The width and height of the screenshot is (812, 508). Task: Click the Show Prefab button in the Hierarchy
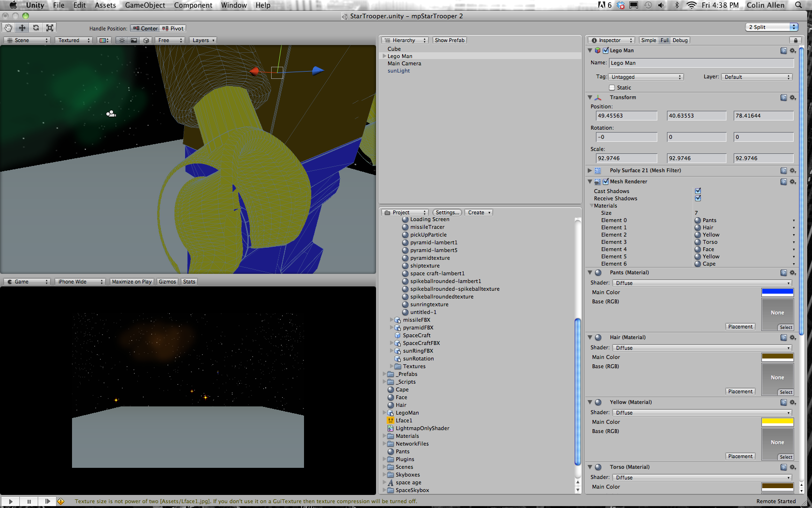(x=449, y=40)
